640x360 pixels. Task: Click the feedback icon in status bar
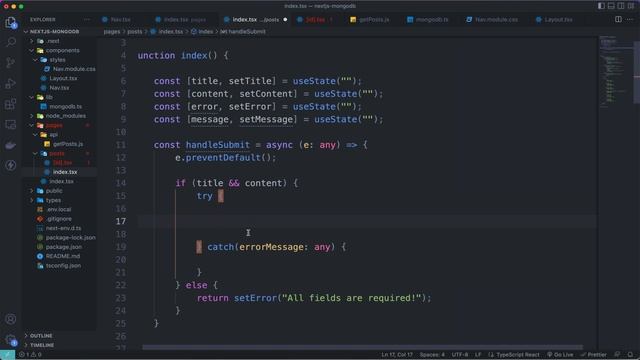tap(617, 355)
